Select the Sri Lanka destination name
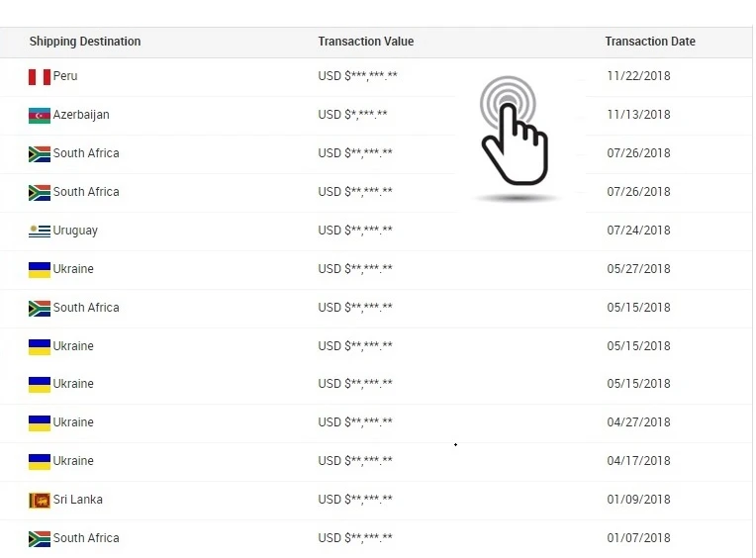This screenshot has height=558, width=756. tap(78, 500)
